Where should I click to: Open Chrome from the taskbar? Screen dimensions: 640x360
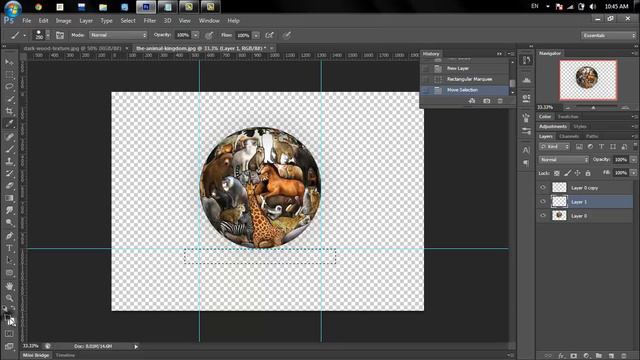click(38, 7)
